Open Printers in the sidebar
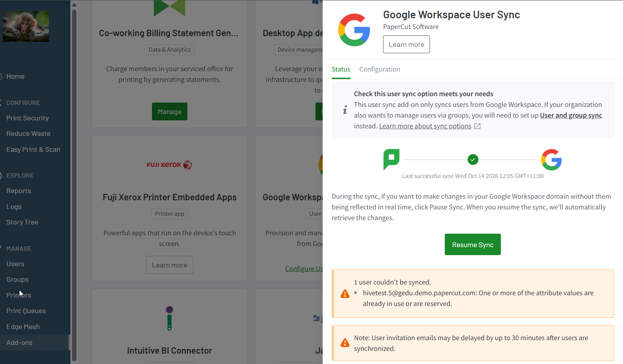Image resolution: width=623 pixels, height=364 pixels. click(x=19, y=295)
